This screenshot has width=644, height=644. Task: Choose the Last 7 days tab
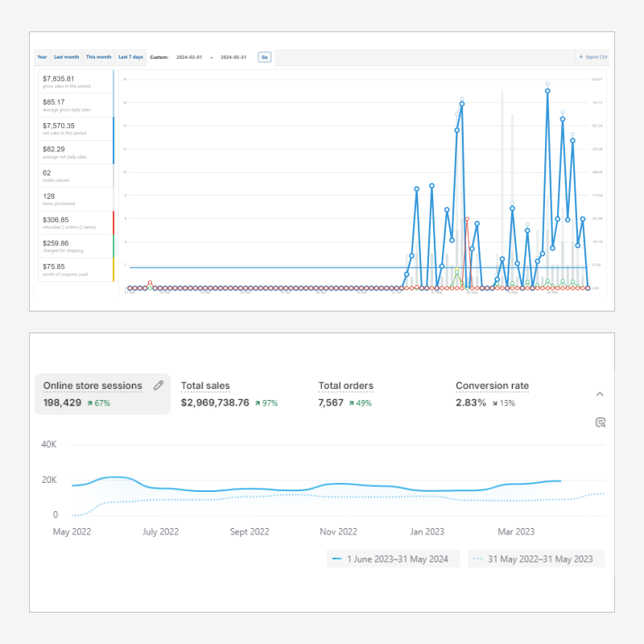coord(130,57)
